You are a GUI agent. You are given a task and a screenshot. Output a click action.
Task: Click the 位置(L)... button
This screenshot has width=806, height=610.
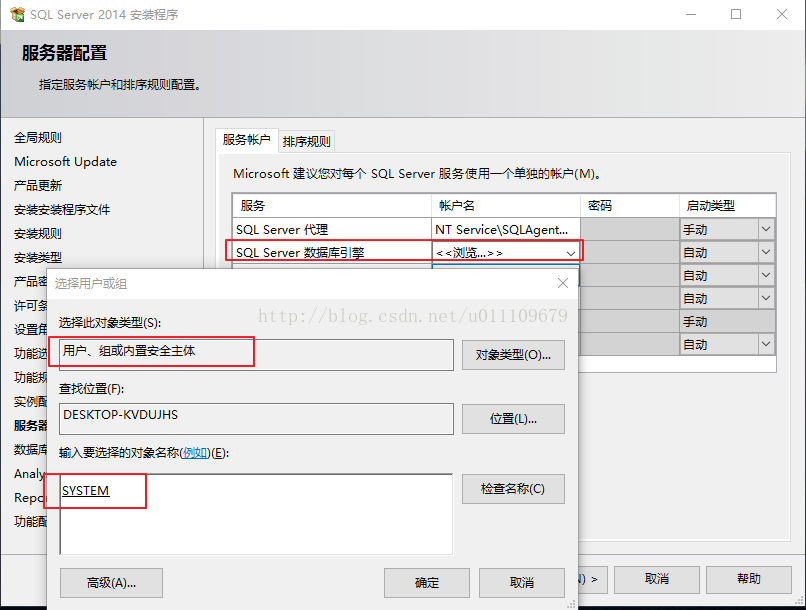(513, 419)
